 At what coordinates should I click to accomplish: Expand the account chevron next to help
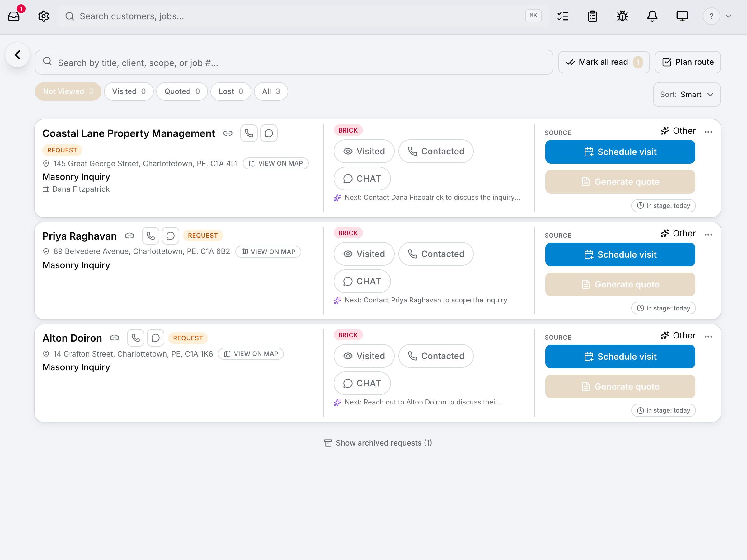728,16
